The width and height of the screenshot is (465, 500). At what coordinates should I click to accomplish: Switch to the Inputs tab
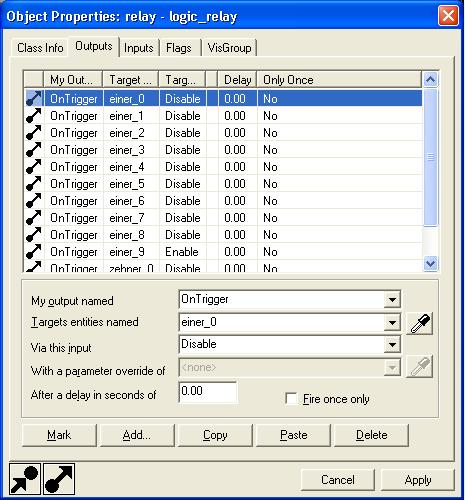(139, 48)
